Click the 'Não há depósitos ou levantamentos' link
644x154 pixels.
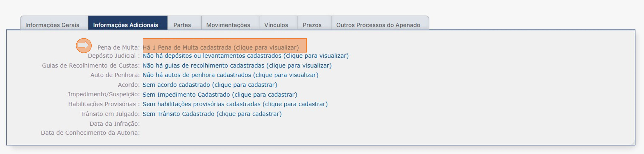(245, 56)
